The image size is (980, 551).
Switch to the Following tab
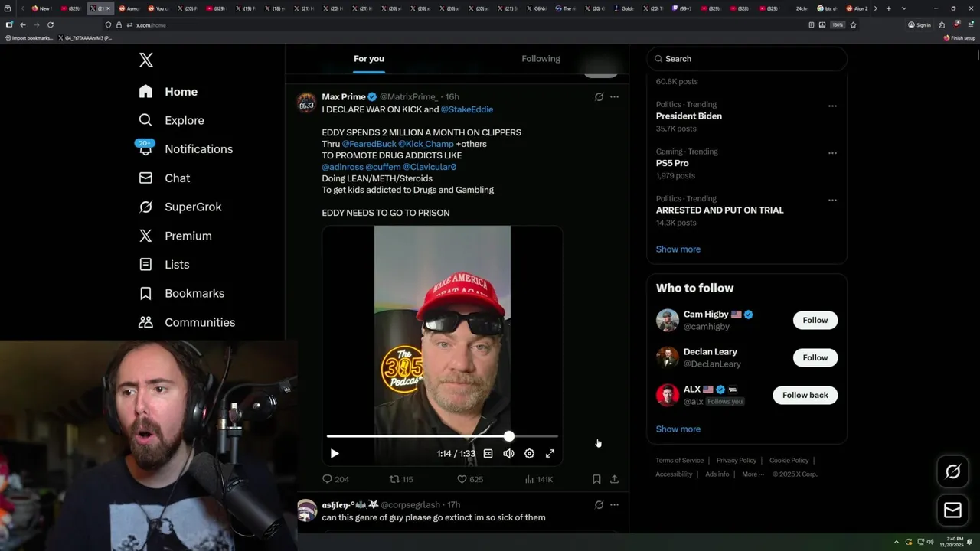point(541,59)
